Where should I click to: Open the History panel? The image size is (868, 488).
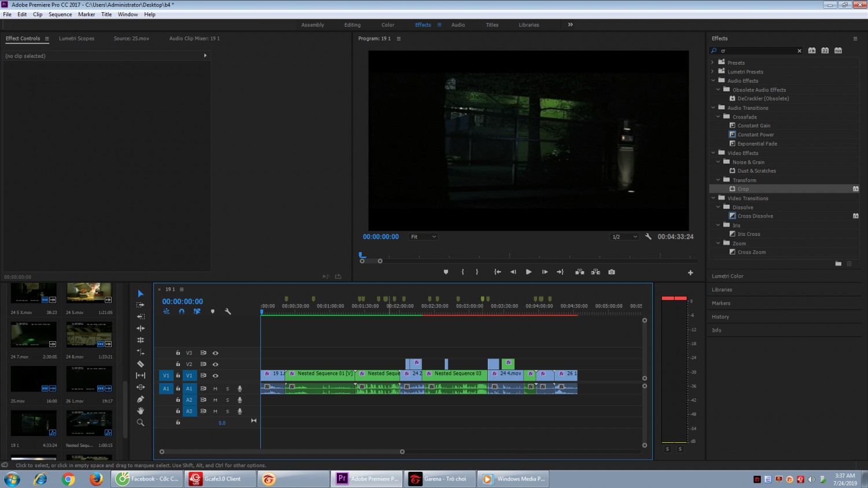[x=720, y=317]
